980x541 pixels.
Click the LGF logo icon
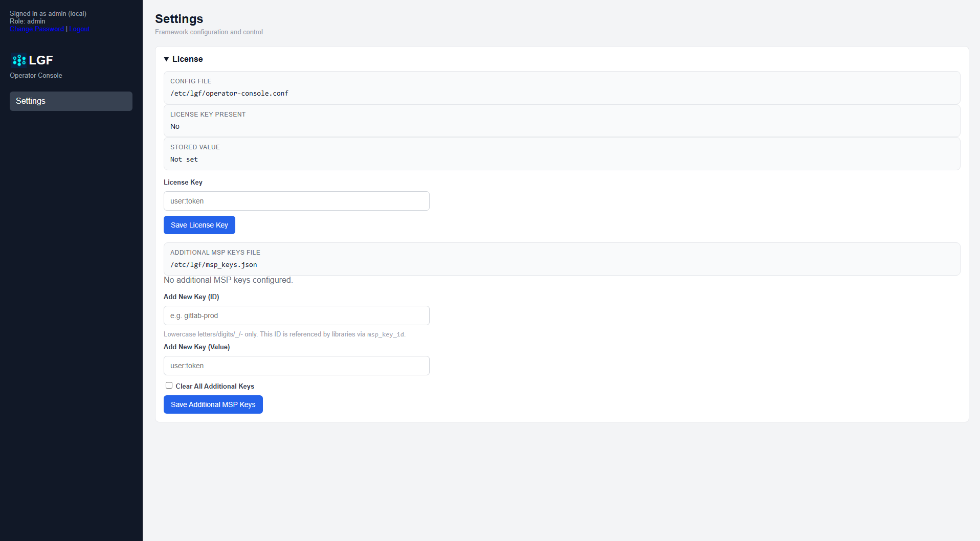click(x=19, y=60)
